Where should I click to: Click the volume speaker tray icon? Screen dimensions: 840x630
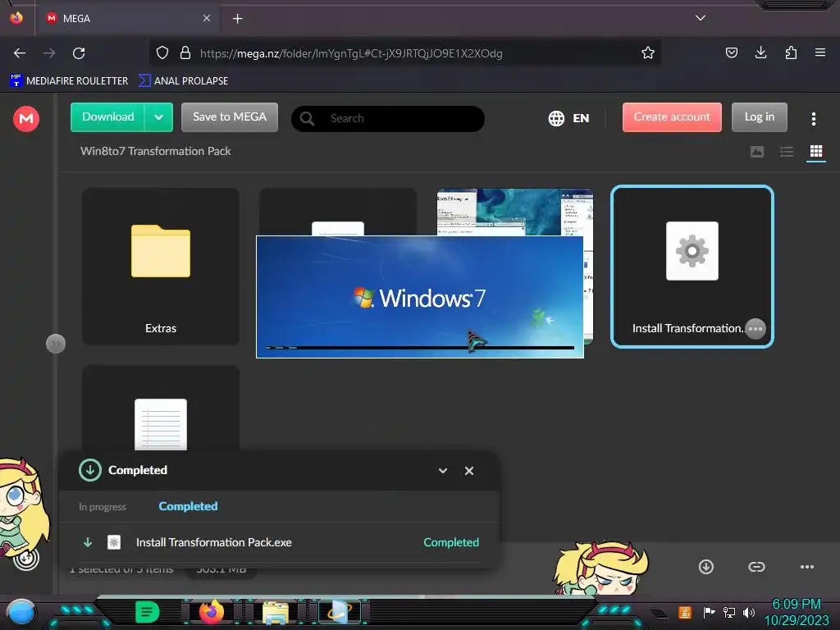(749, 612)
